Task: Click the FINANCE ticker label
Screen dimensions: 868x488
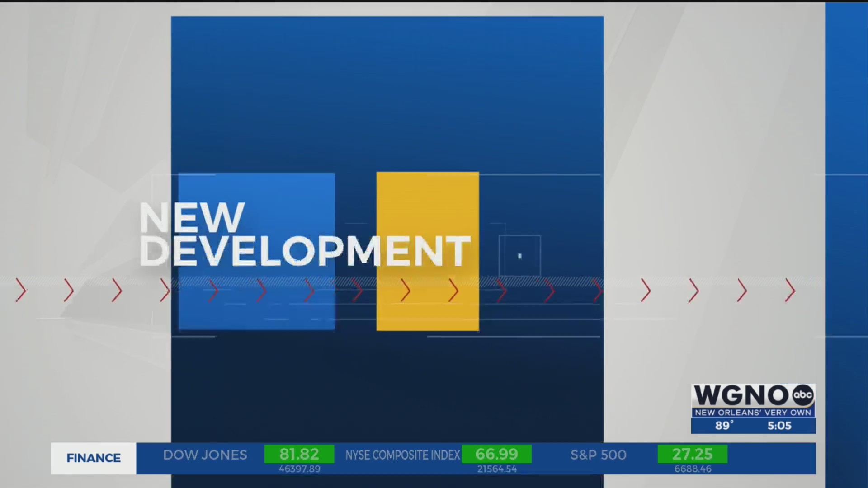Action: pos(94,458)
